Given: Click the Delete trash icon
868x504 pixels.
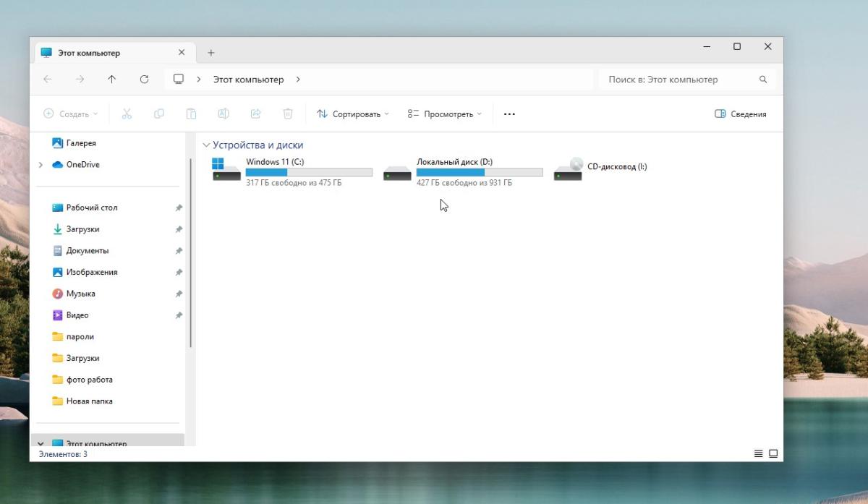Looking at the screenshot, I should click(x=288, y=114).
